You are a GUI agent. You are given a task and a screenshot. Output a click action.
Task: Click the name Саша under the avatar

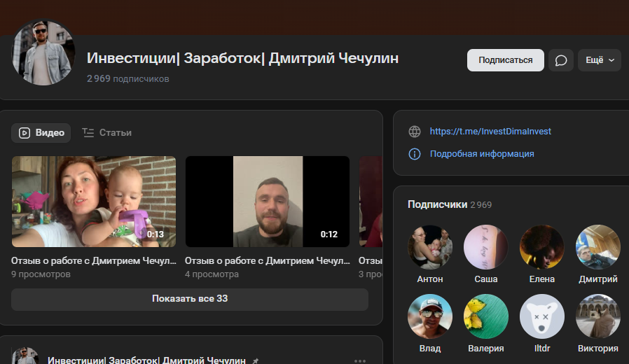point(486,279)
